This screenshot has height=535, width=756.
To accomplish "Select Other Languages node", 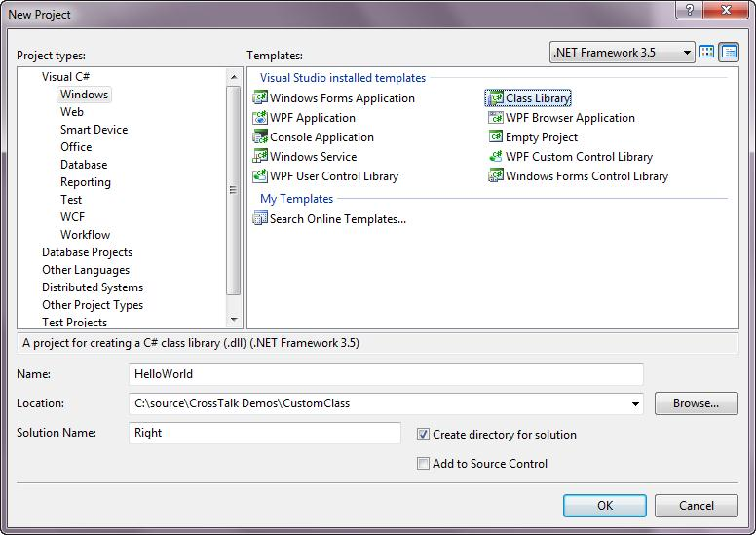I will 86,270.
